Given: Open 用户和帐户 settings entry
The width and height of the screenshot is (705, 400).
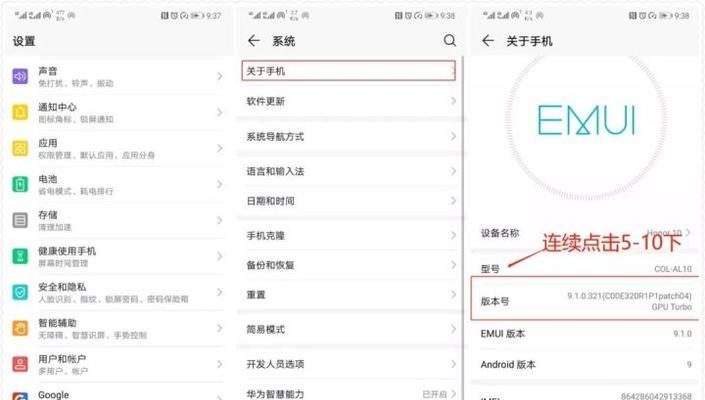Looking at the screenshot, I should (x=116, y=364).
